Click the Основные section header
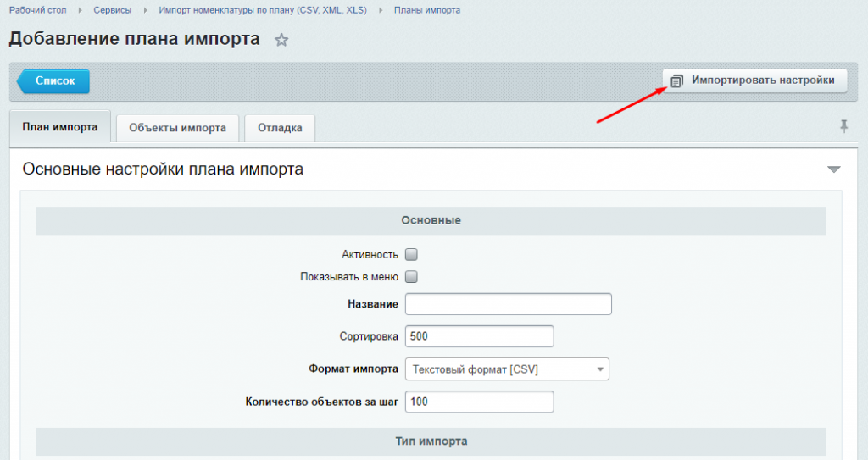Screen dimensions: 868x460 tap(431, 220)
